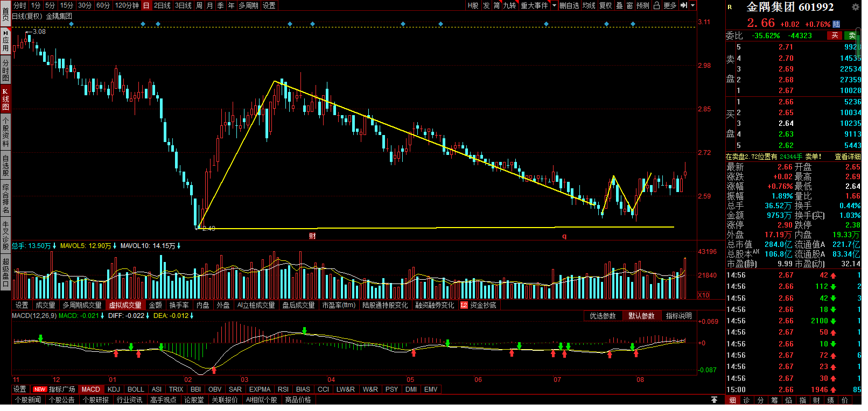Open 设置 in bottom indicator bar
The width and height of the screenshot is (868, 411).
tap(20, 389)
